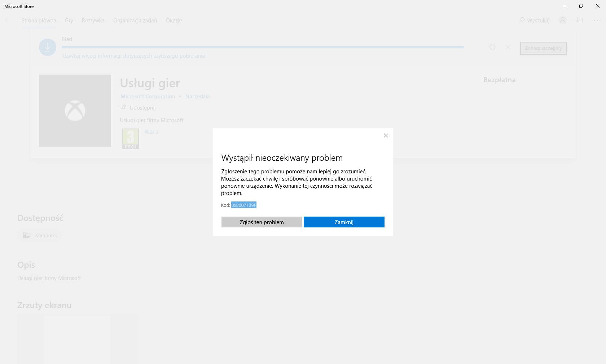
Task: Open the PEGI 3 text link
Action: 151,132
